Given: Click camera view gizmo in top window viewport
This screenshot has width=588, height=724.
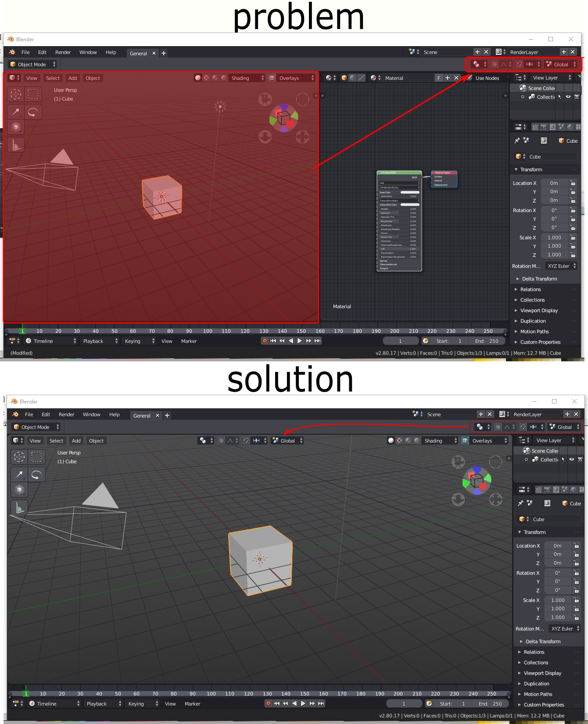Looking at the screenshot, I should (265, 99).
